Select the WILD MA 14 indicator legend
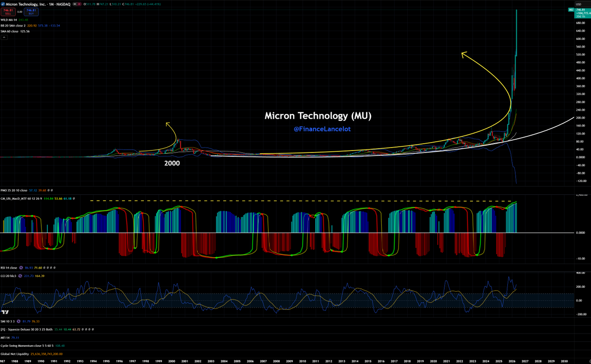 click(9, 20)
